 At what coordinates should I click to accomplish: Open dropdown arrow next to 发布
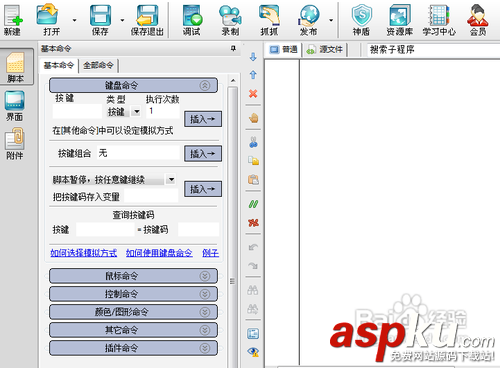(x=331, y=20)
